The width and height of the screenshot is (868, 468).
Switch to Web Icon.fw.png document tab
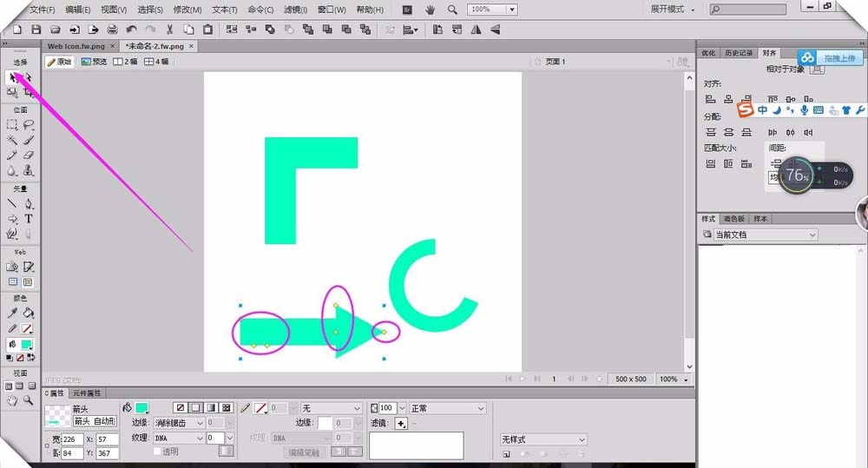[x=76, y=46]
